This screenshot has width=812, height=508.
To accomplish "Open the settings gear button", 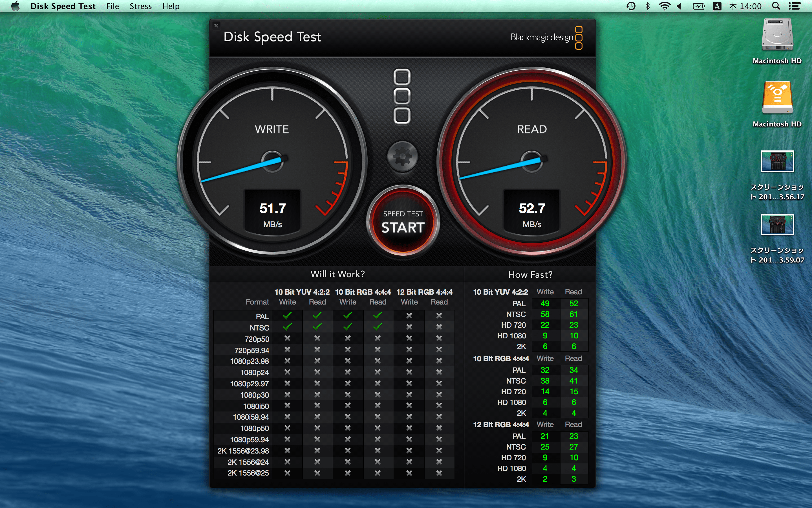I will [x=402, y=157].
